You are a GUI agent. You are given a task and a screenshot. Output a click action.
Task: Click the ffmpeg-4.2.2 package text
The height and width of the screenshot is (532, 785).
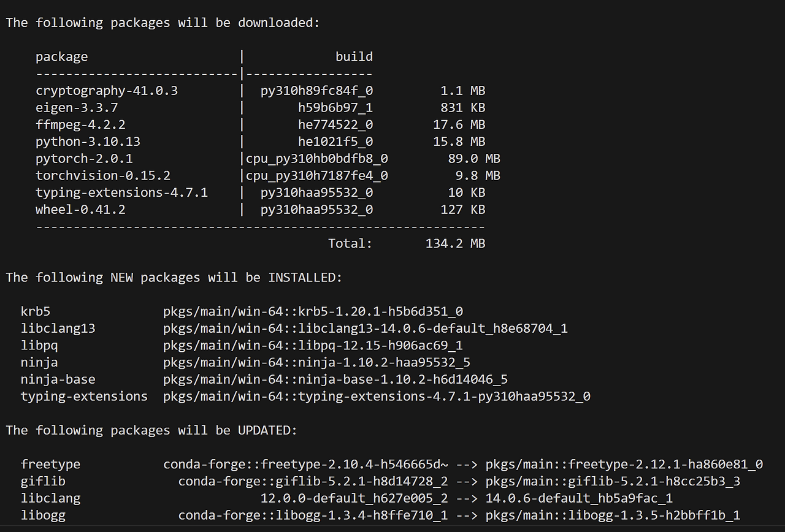[80, 124]
